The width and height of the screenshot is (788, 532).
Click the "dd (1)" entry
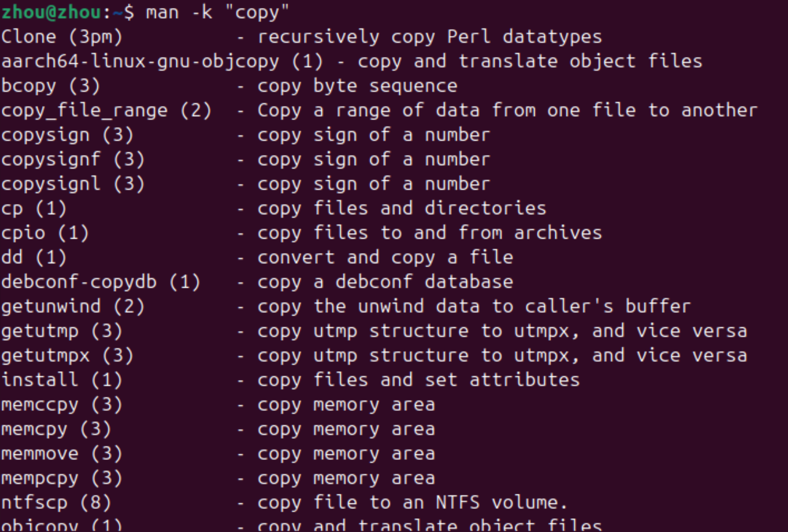[x=34, y=258]
